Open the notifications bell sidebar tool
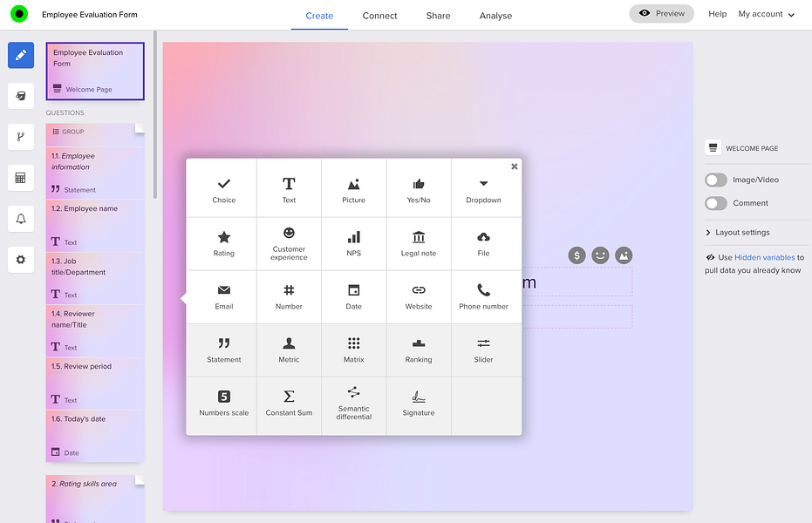The width and height of the screenshot is (812, 523). 21,218
